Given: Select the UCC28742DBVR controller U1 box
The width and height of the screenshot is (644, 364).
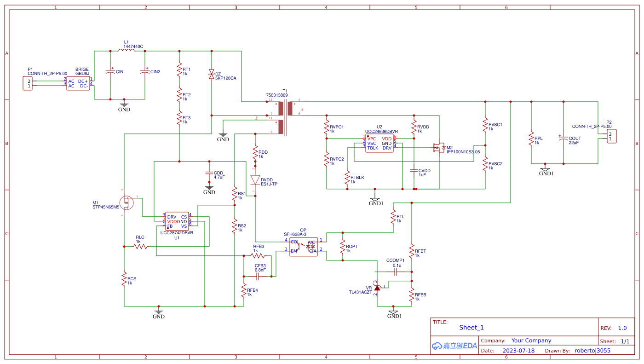Looking at the screenshot, I should [x=176, y=221].
